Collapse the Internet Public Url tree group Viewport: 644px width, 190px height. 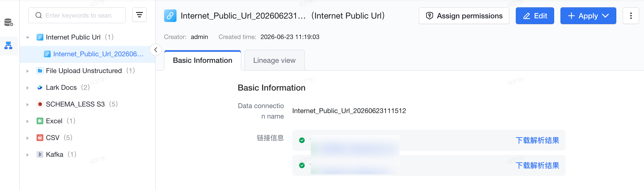(27, 37)
